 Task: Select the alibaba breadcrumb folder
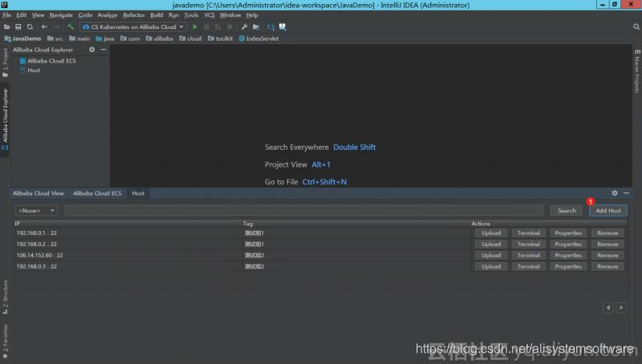tap(159, 38)
